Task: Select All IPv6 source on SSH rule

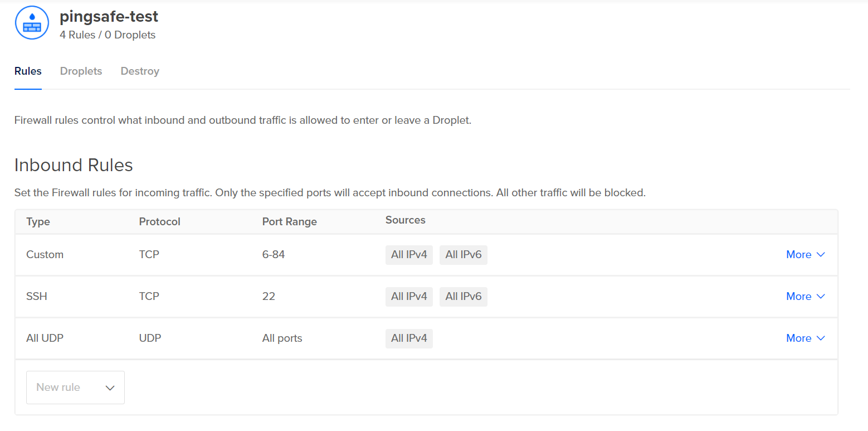Action: click(x=464, y=297)
